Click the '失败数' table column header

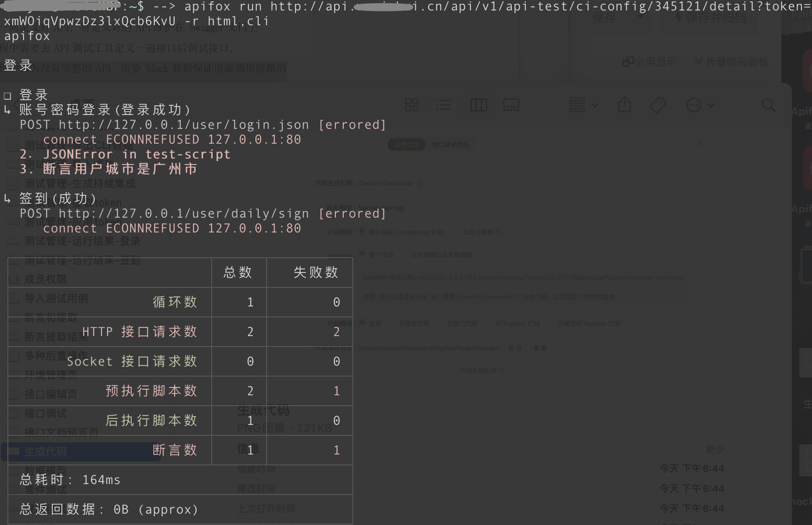tap(316, 273)
